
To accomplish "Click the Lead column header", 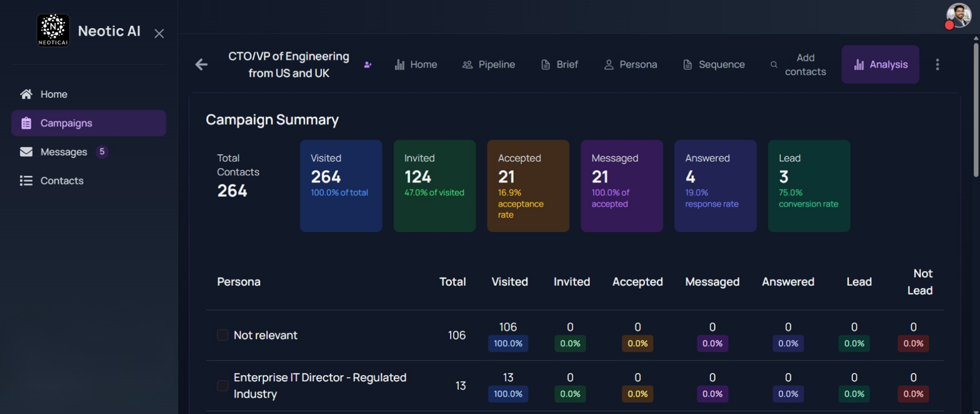I will tap(859, 282).
